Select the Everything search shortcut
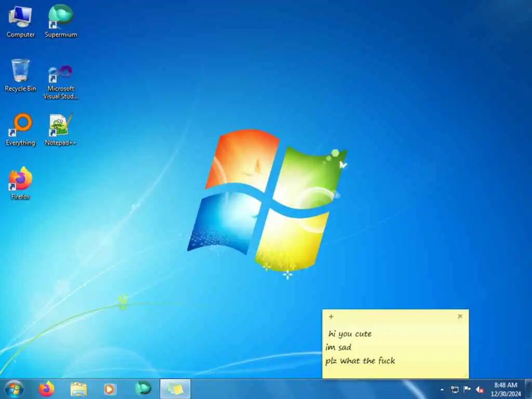 point(20,129)
